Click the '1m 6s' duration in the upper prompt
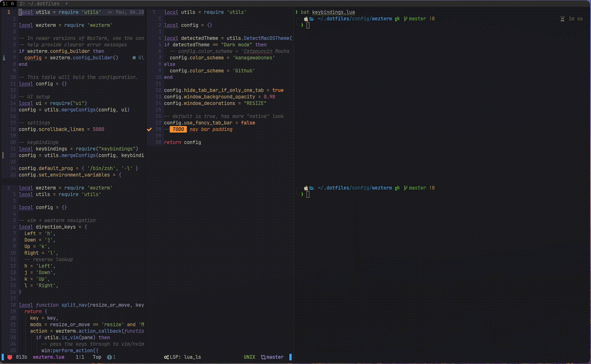The image size is (591, 364). 576,19
